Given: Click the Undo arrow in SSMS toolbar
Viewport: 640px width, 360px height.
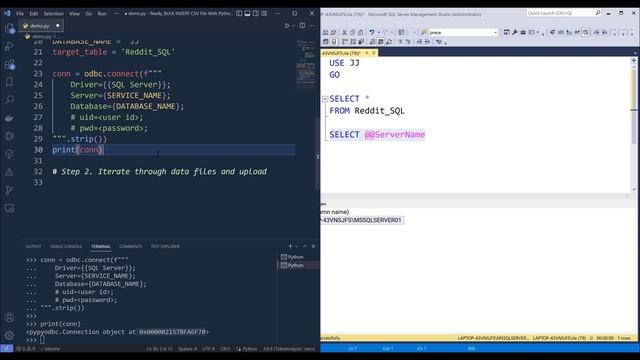Looking at the screenshot, I should [372, 32].
